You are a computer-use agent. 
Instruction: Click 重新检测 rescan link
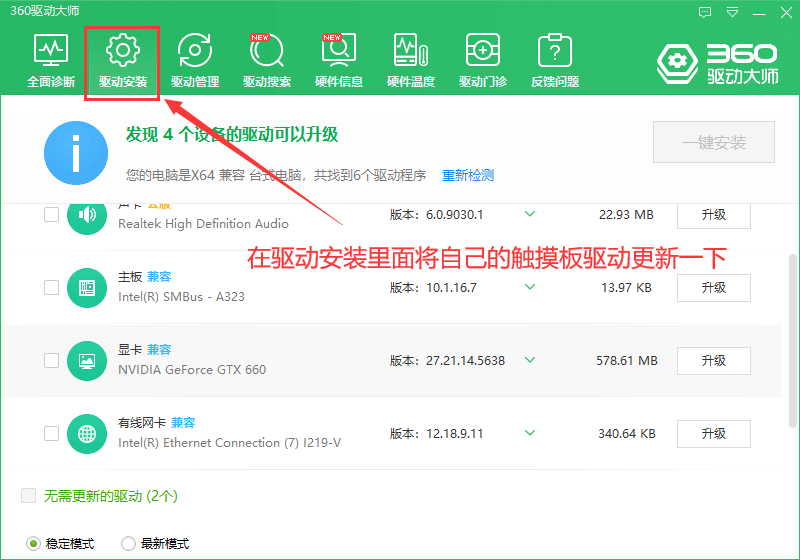467,175
